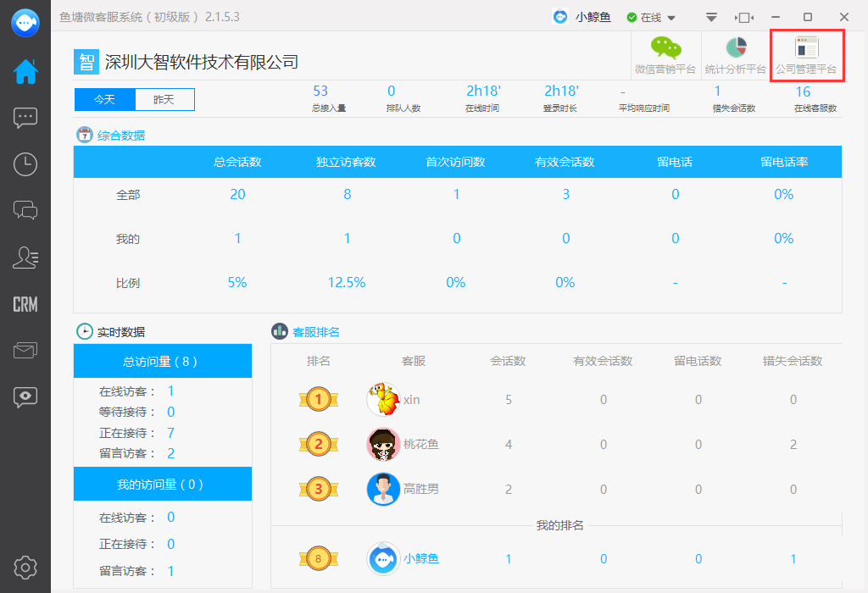Image resolution: width=868 pixels, height=593 pixels.
Task: Open the CRM panel from sidebar
Action: pyautogui.click(x=25, y=302)
